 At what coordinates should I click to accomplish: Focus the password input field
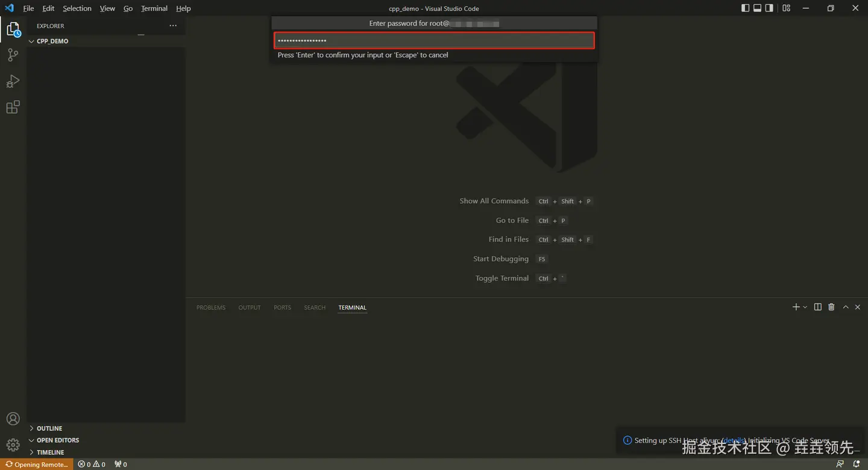(x=434, y=40)
